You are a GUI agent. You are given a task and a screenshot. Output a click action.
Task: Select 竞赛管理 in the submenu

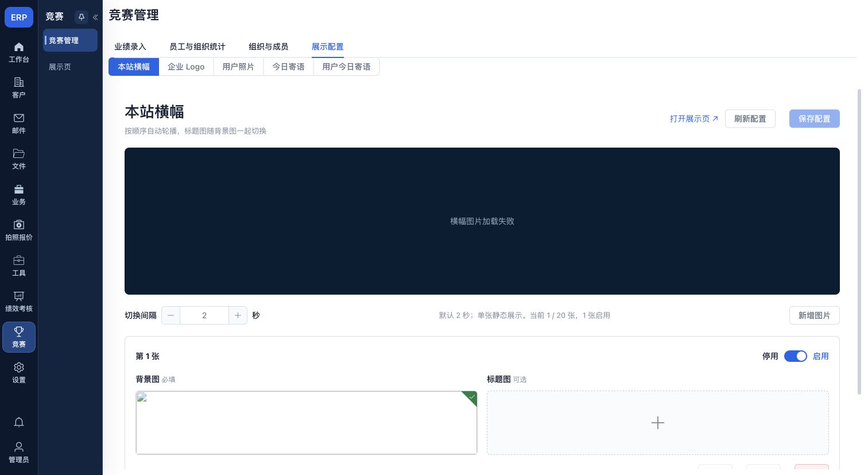point(70,40)
